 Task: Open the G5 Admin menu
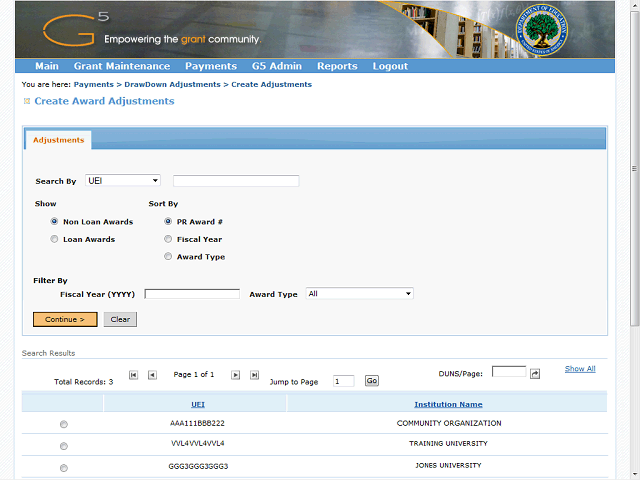[276, 66]
